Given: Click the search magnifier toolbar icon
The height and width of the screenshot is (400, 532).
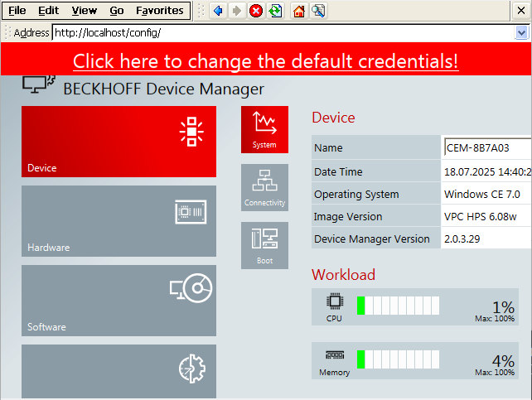Looking at the screenshot, I should click(x=318, y=11).
